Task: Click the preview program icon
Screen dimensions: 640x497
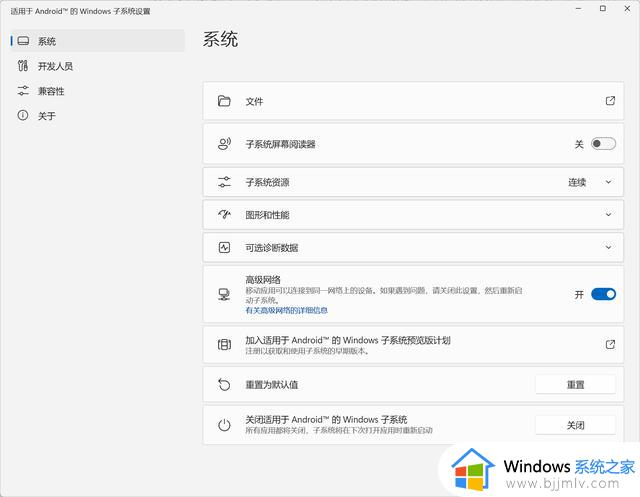Action: [224, 345]
